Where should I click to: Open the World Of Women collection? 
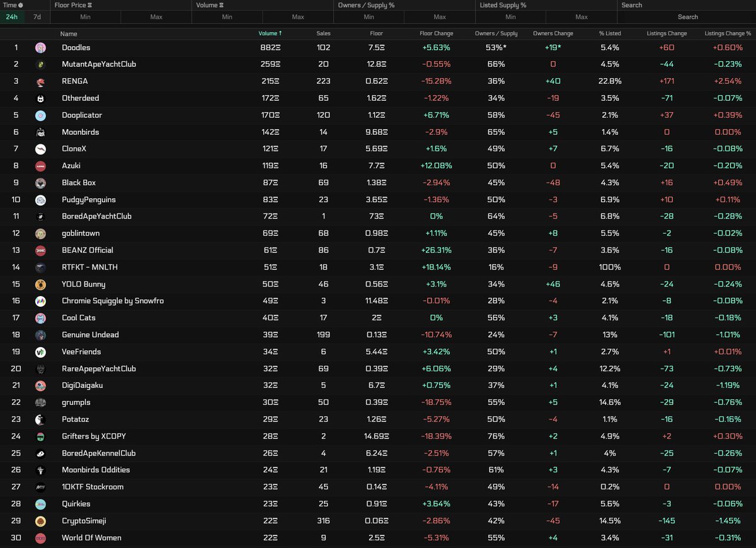point(91,538)
